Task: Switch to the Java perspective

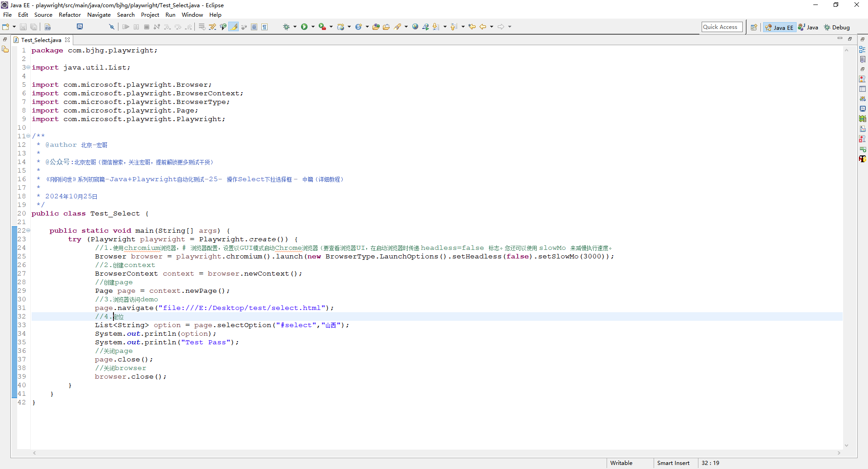Action: (808, 28)
